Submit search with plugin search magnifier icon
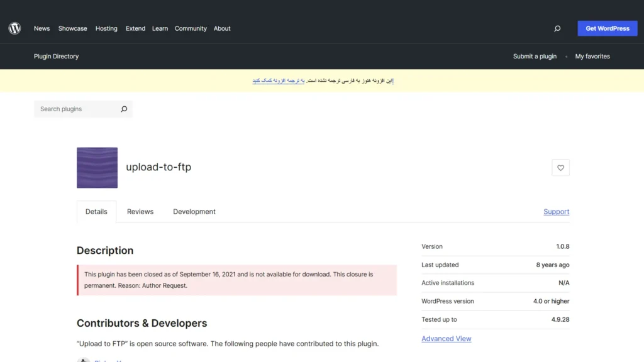Viewport: 644px width, 362px height. click(x=124, y=109)
